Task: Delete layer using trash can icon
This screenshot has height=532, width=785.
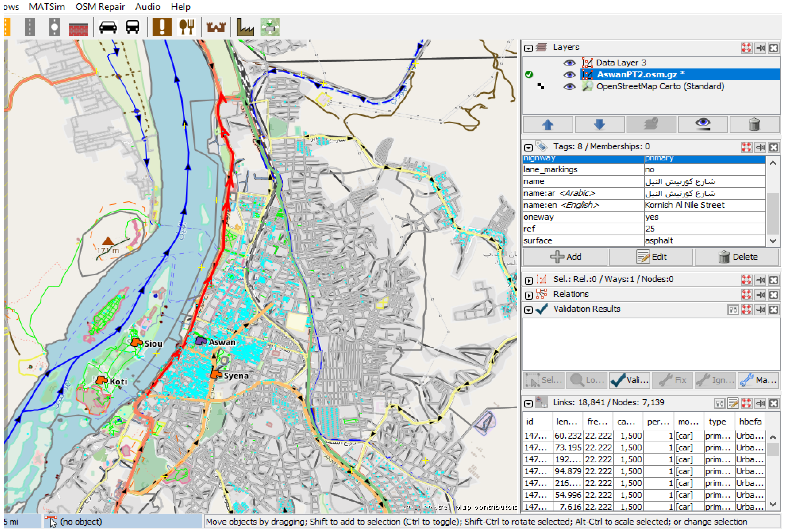Action: coord(754,125)
